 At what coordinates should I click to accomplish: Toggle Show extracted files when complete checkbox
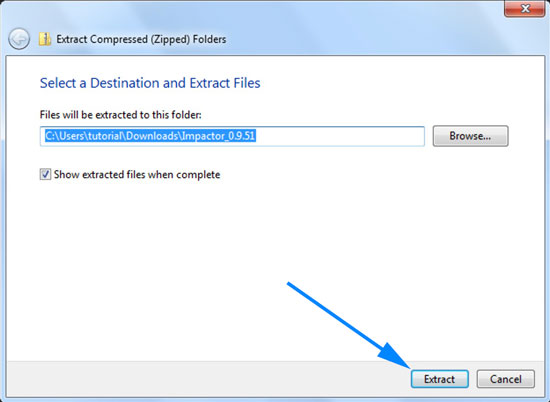click(x=45, y=174)
